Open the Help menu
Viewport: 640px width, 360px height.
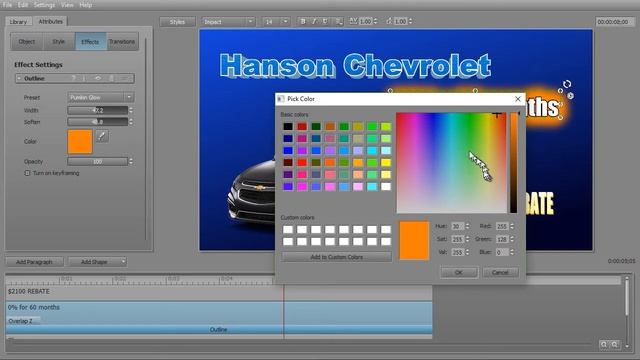[85, 5]
